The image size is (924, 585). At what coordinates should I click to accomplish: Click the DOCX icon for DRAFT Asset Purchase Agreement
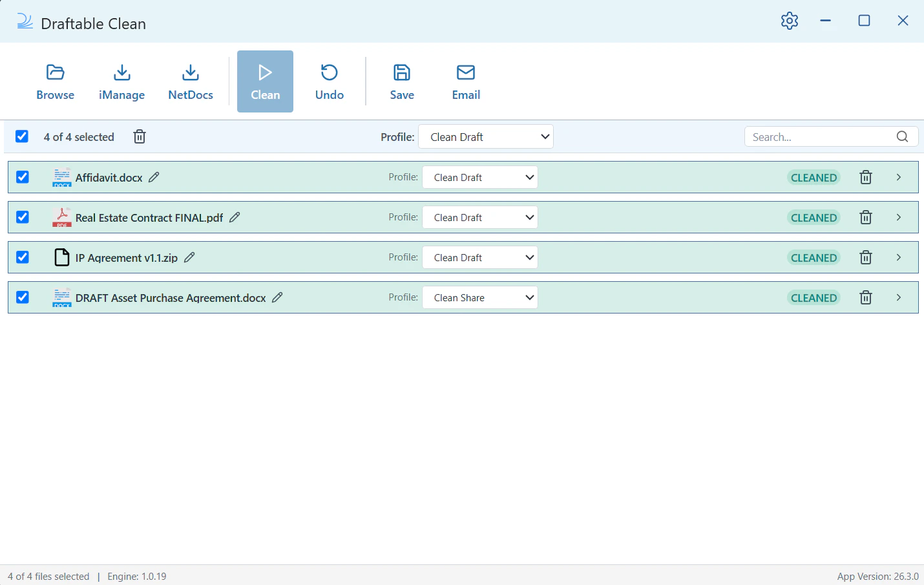click(x=62, y=297)
